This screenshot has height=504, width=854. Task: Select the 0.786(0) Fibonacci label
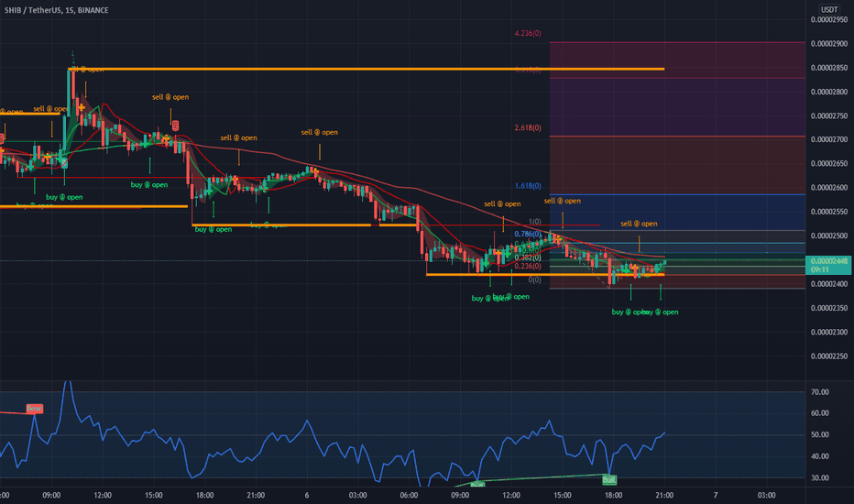pos(528,234)
